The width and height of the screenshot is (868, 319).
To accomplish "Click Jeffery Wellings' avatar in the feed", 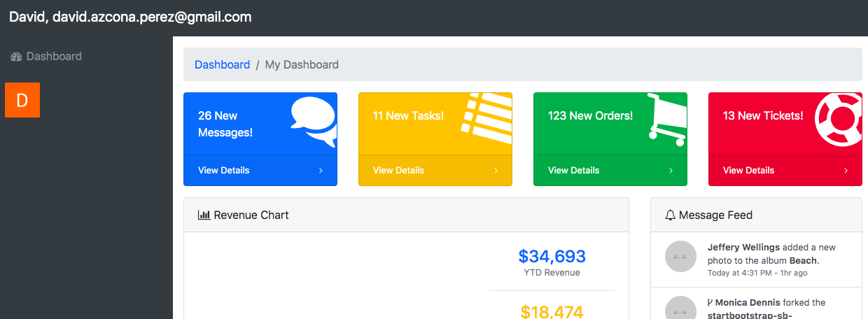I will tap(680, 257).
